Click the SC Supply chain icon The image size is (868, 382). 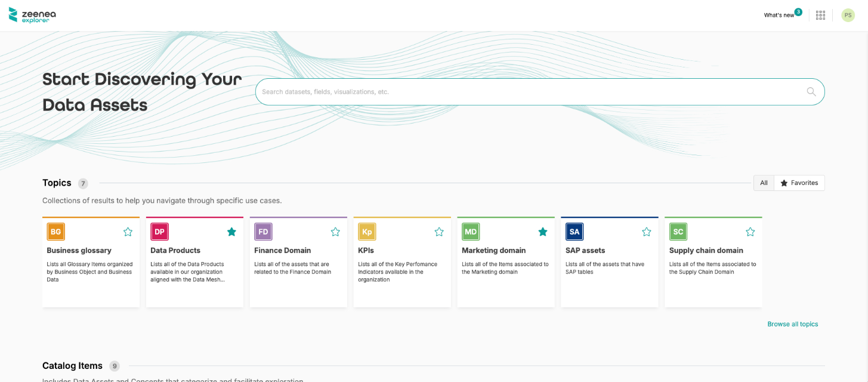[678, 232]
